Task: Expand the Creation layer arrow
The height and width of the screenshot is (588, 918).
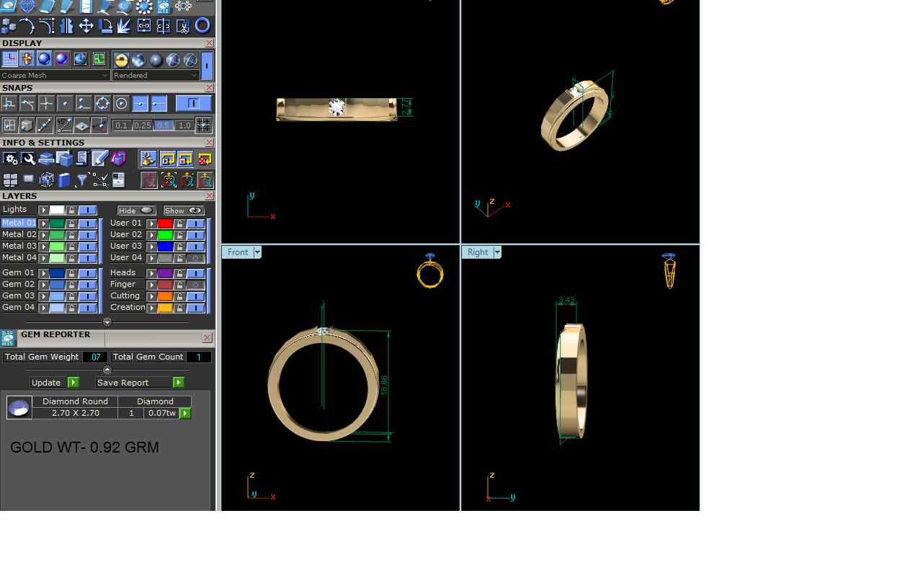Action: pyautogui.click(x=152, y=308)
